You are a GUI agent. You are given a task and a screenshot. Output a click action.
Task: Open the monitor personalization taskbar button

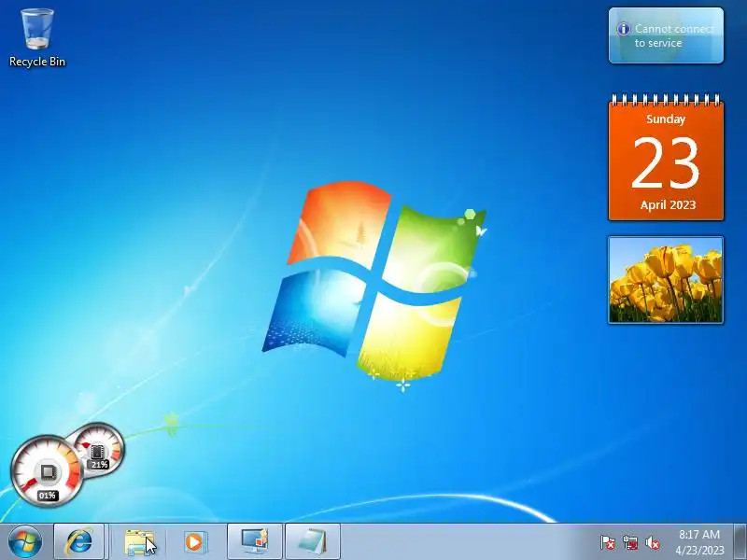coord(255,541)
